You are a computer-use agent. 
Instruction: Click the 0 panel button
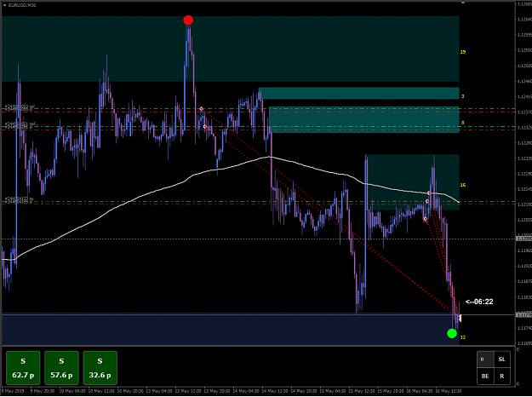tap(485, 360)
